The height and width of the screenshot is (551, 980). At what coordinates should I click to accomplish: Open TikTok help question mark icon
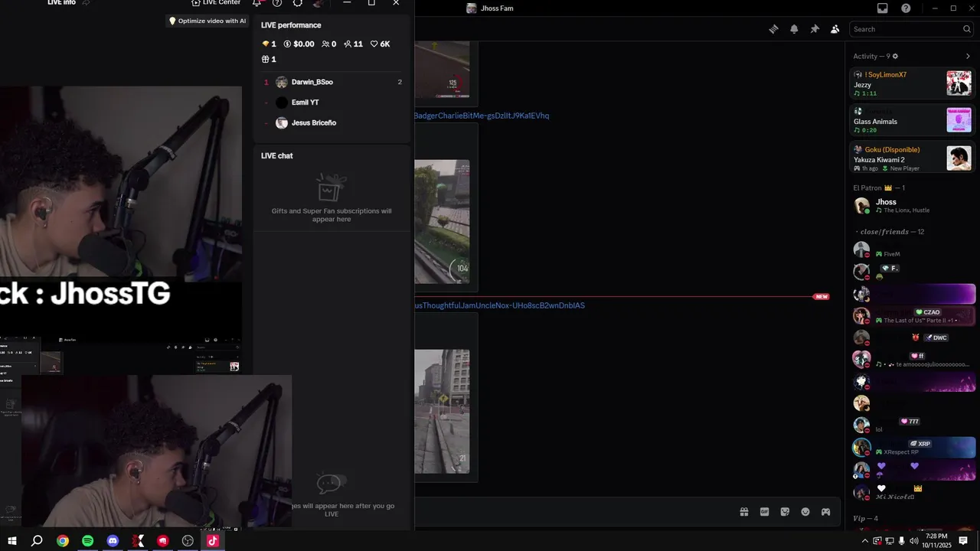tap(277, 3)
